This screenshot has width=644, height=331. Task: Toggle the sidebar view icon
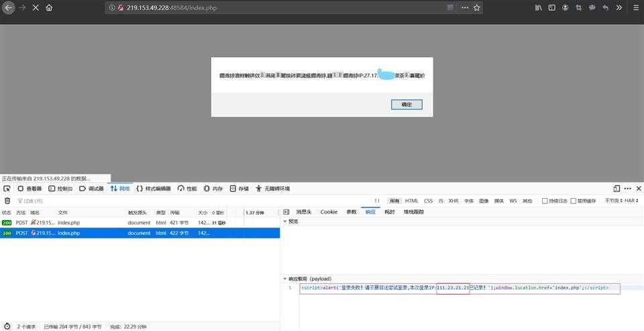tap(552, 8)
